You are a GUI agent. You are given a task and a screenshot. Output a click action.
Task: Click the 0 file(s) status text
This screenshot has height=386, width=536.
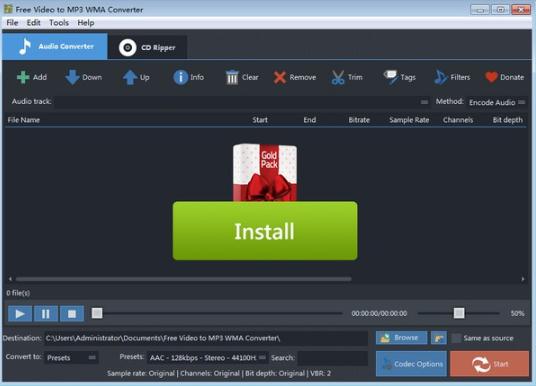coord(18,293)
